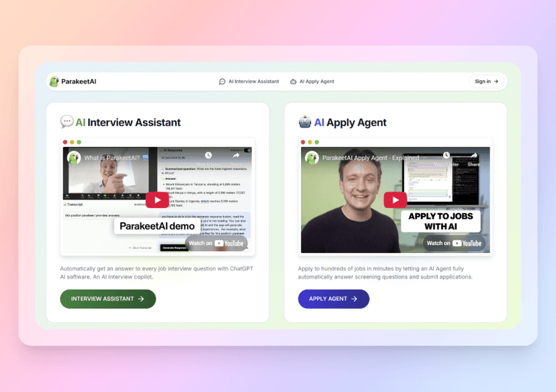Click Watch on YouTube in Apply Agent video
The height and width of the screenshot is (392, 556).
pos(454,243)
